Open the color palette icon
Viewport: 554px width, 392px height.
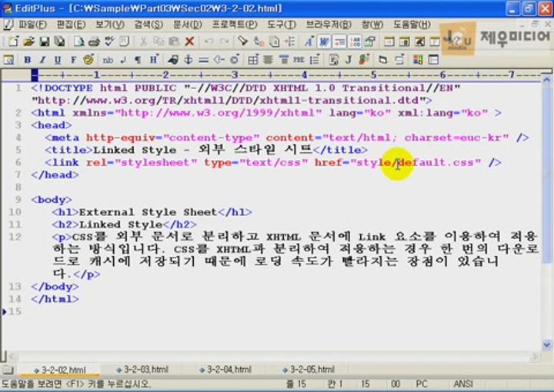(x=88, y=60)
